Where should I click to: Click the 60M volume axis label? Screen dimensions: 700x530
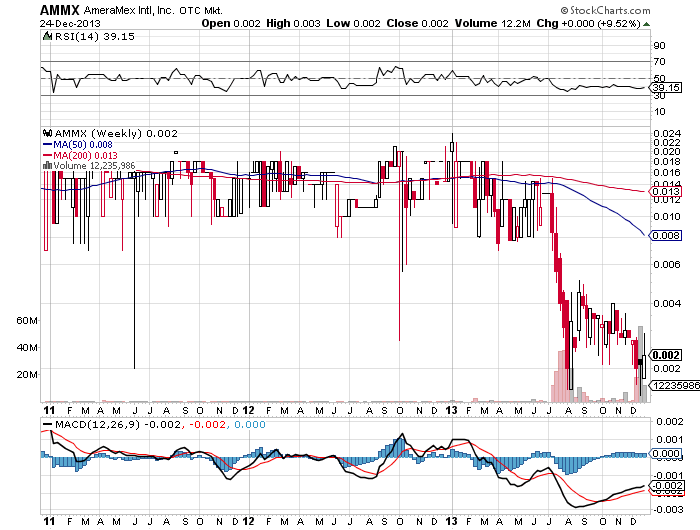pyautogui.click(x=27, y=321)
